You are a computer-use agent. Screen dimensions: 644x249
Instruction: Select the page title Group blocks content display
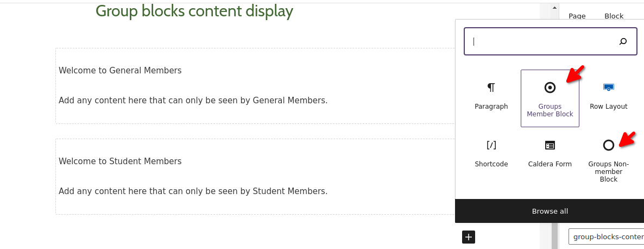(194, 11)
